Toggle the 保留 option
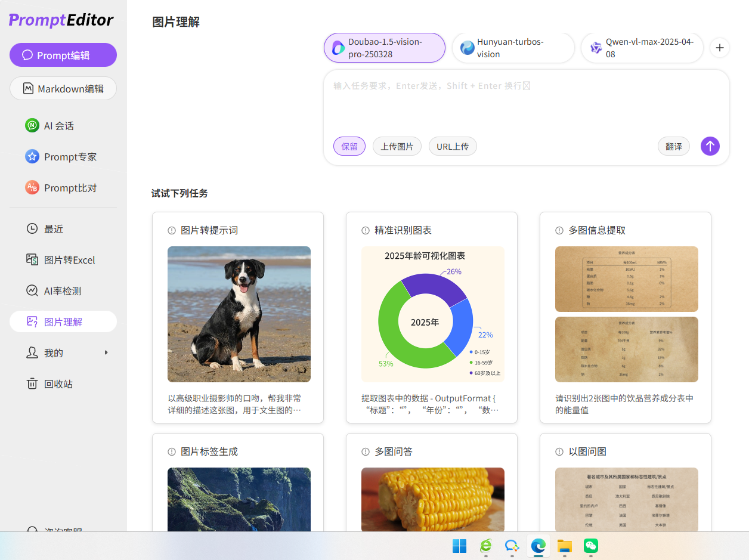 pos(349,146)
